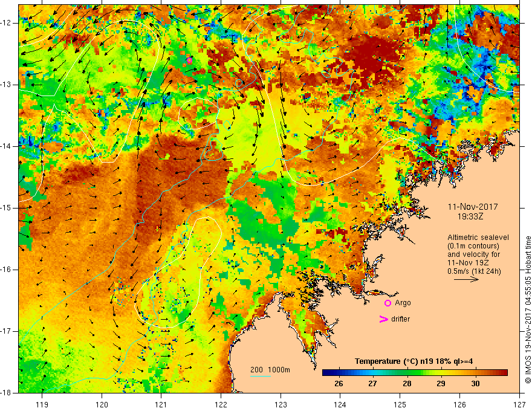
Task: Click the time label 19:33Z
Action: tap(470, 216)
